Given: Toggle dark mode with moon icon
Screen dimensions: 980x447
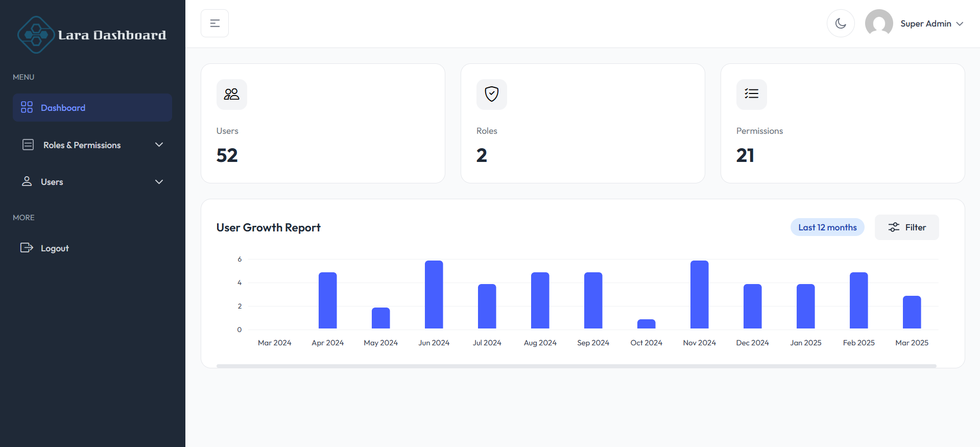Looking at the screenshot, I should [841, 23].
